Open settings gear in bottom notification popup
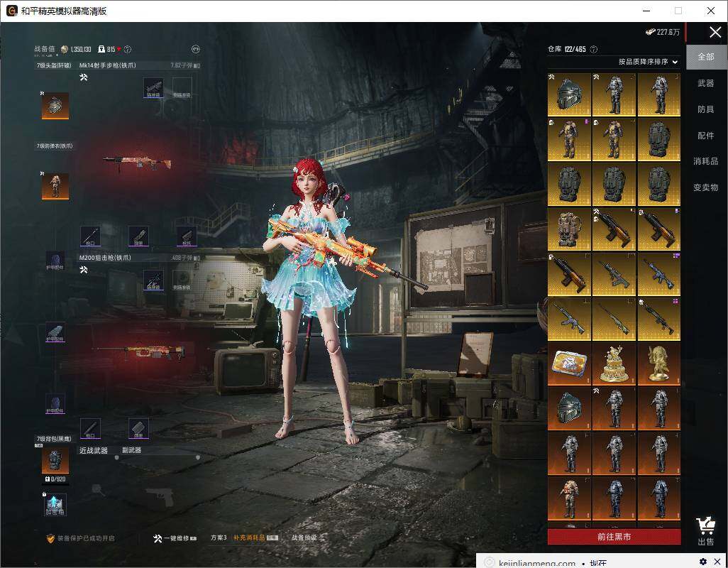Screen dimensions: 728x568 tap(703, 562)
